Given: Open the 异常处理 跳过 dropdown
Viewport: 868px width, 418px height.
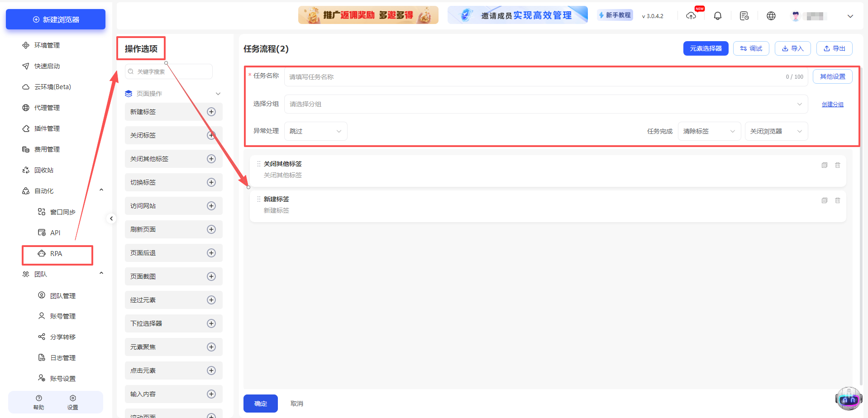Looking at the screenshot, I should click(x=315, y=131).
